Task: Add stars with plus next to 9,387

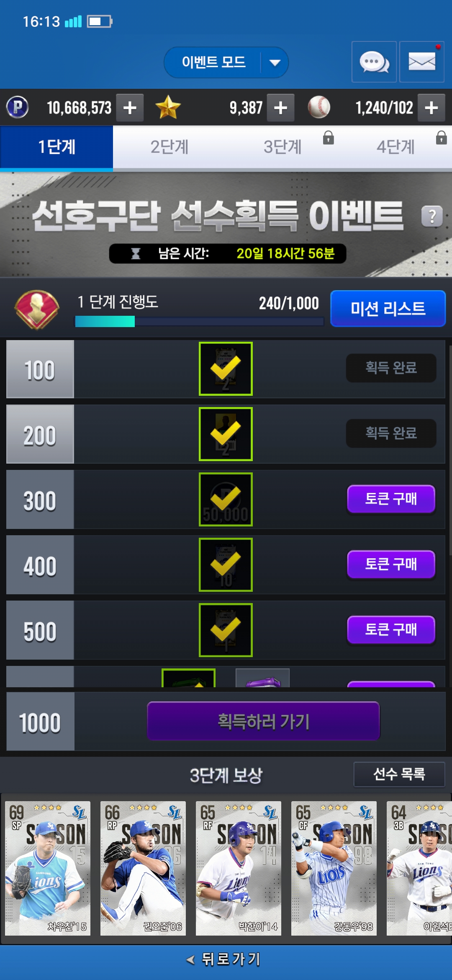Action: (x=280, y=108)
